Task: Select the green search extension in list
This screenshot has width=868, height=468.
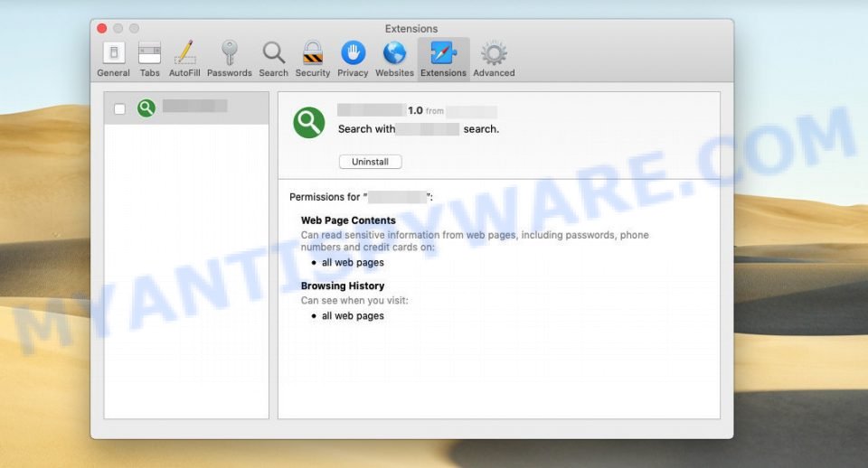Action: pos(186,108)
